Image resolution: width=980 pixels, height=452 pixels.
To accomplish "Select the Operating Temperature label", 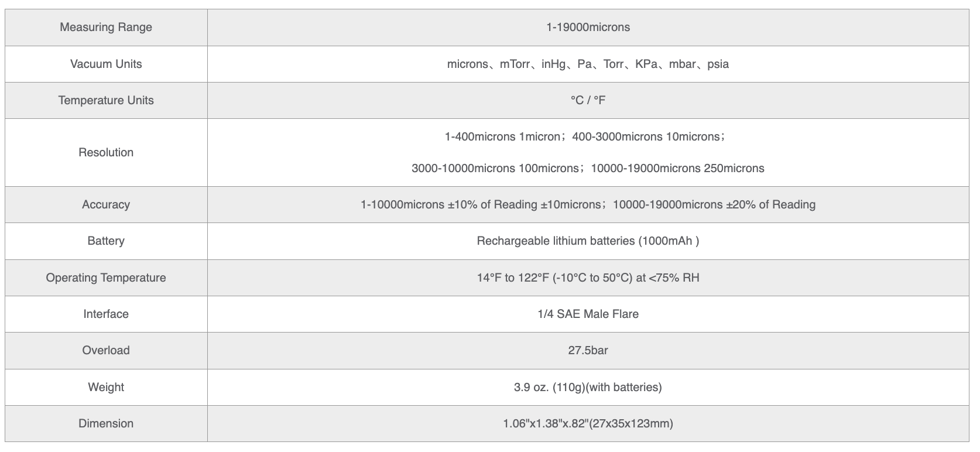I will (106, 278).
